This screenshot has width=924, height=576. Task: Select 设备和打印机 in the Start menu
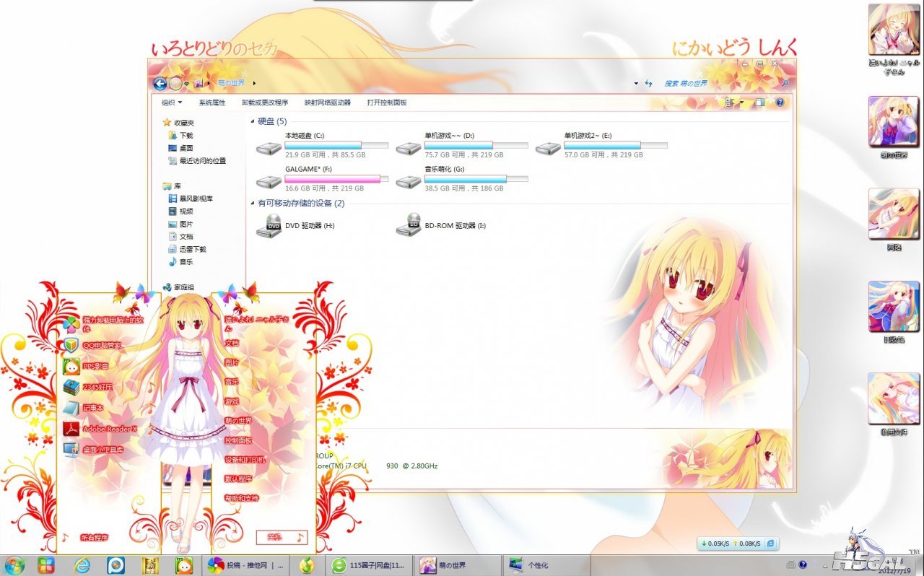tap(245, 460)
